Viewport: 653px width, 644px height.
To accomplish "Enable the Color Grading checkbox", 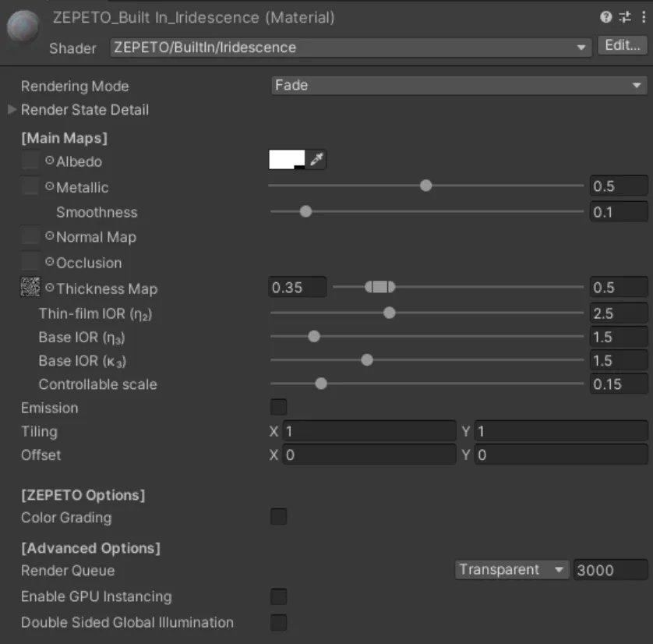I will click(279, 517).
